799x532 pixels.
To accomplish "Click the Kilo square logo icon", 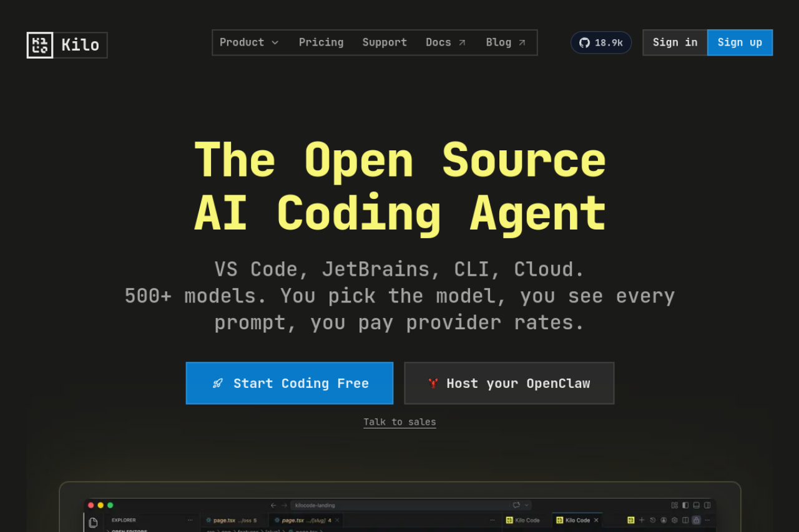I will pos(40,45).
